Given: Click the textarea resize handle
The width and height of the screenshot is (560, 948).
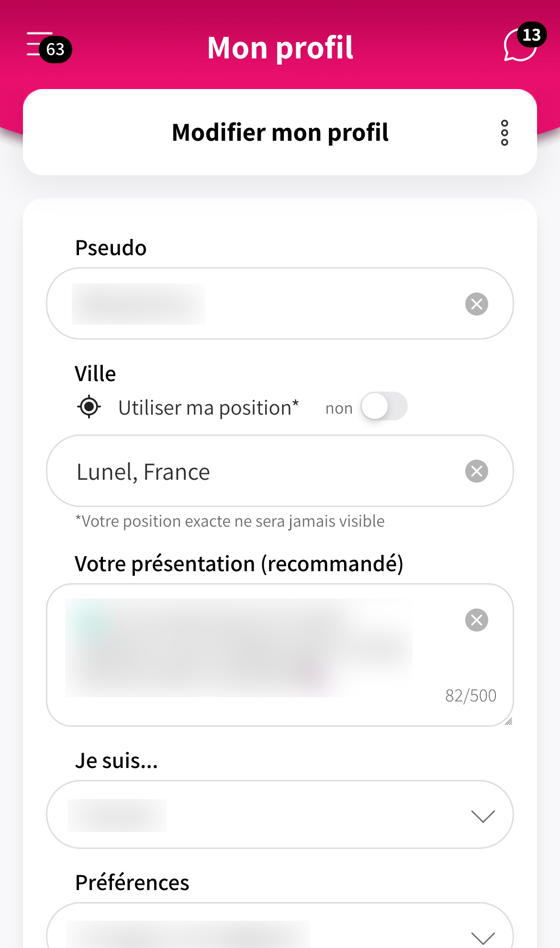Looking at the screenshot, I should point(508,722).
